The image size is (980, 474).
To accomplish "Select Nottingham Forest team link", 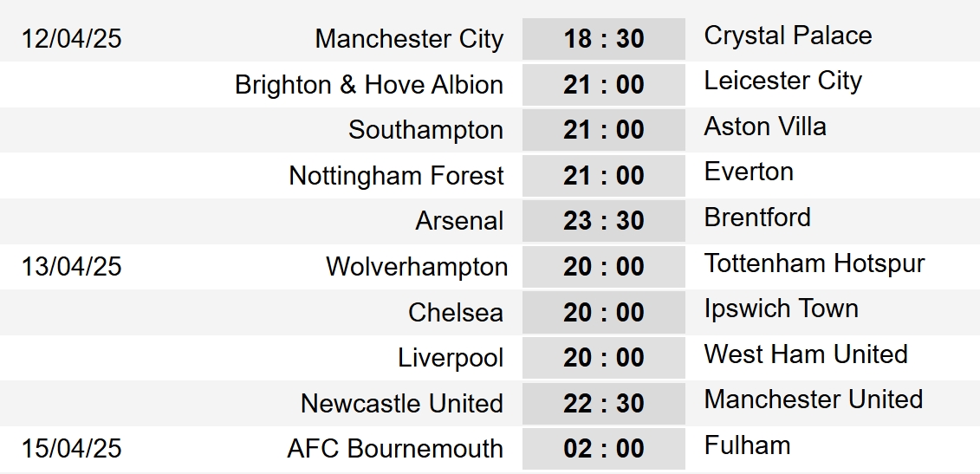I will tap(396, 177).
